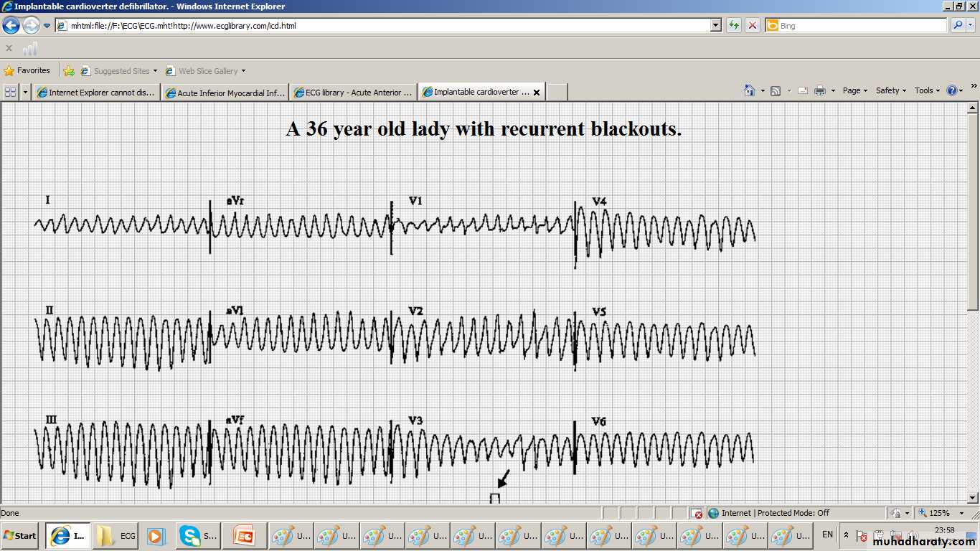Click Add to Favorites Bar star icon
This screenshot has height=551, width=980.
69,71
